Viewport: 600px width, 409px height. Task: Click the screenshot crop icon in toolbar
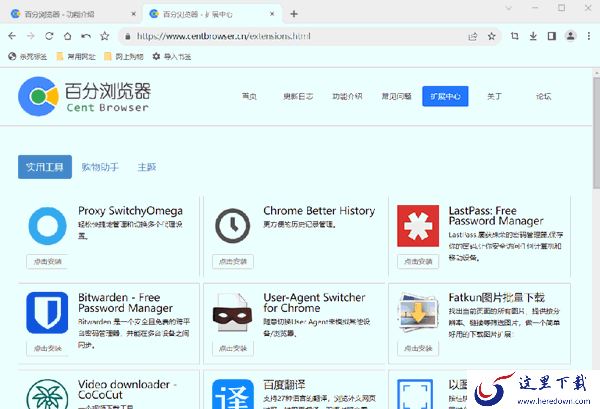click(515, 36)
